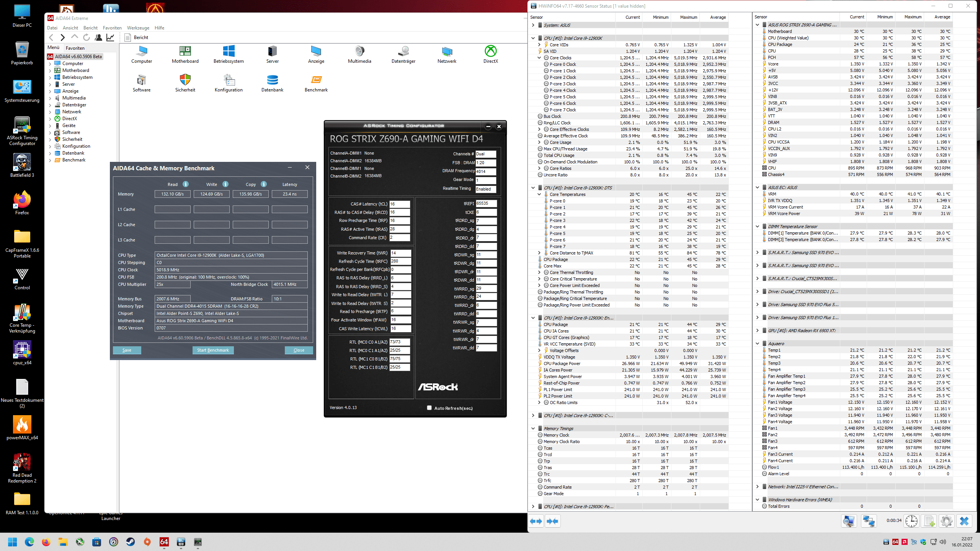Click HWiNFO expand columns arrows icon

coord(536,521)
